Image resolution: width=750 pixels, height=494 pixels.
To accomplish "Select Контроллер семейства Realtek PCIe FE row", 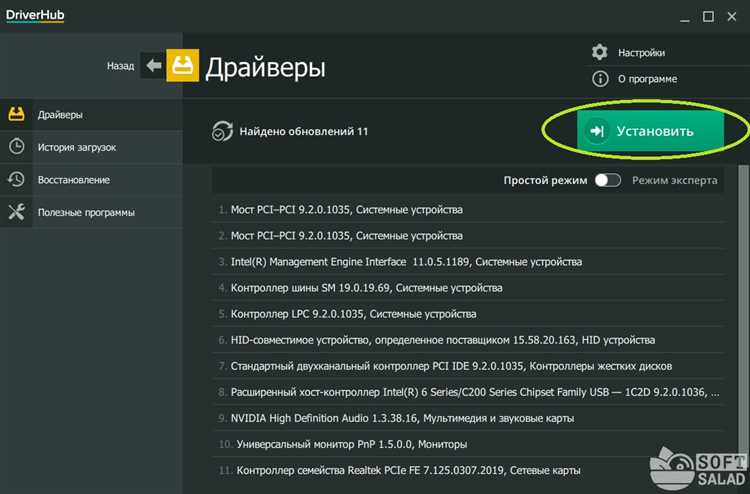I will pyautogui.click(x=468, y=470).
